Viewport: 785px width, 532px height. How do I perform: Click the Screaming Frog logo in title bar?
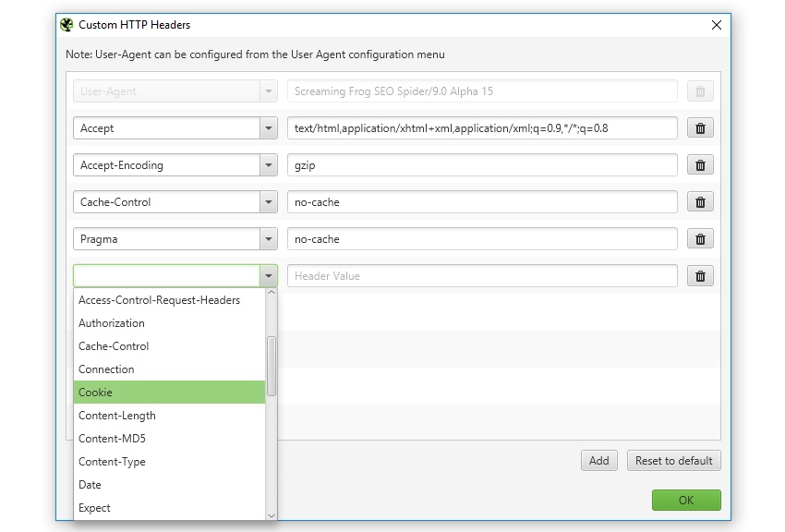pyautogui.click(x=66, y=25)
